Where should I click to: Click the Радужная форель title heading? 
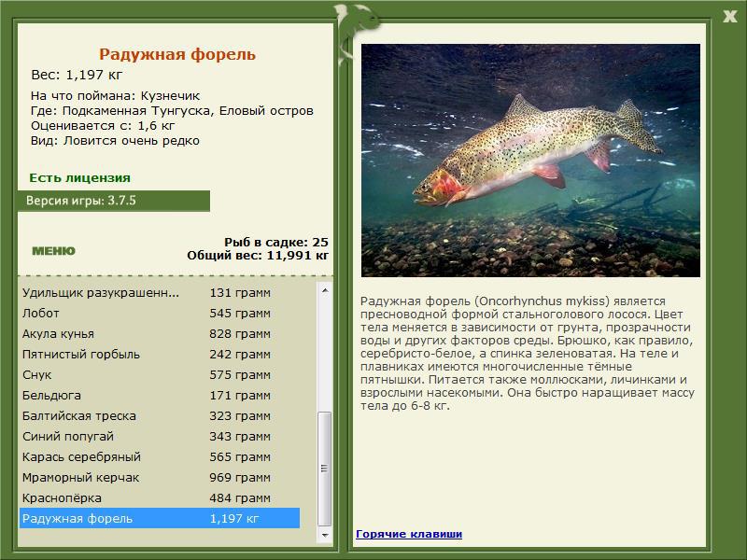click(x=177, y=54)
